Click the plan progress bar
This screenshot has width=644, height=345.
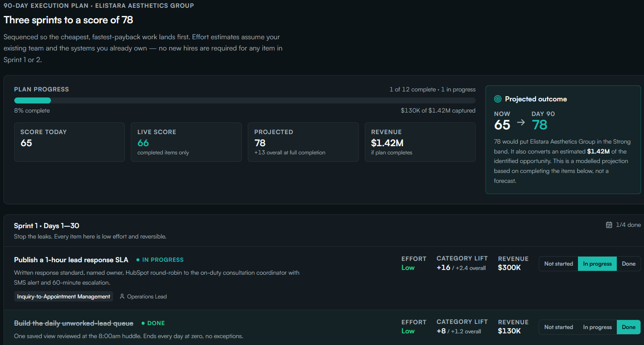point(245,100)
